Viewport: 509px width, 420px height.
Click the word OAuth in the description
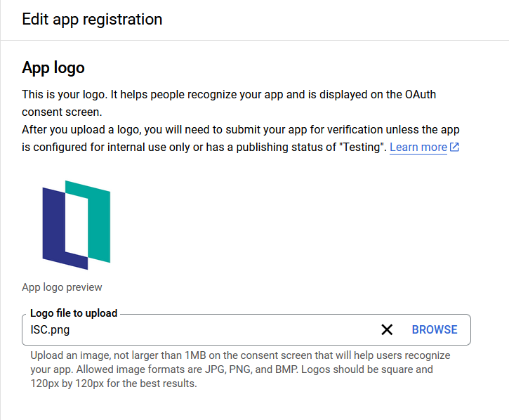click(x=421, y=95)
